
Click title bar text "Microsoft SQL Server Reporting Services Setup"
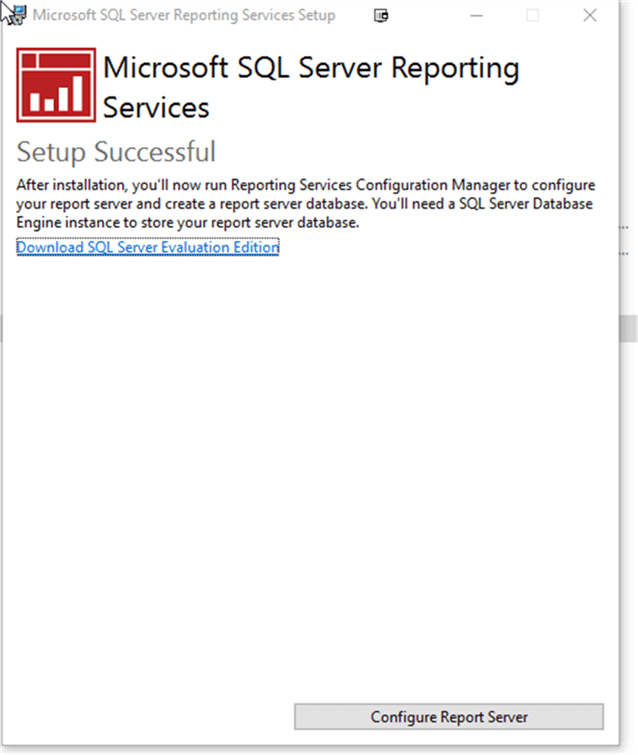point(184,15)
